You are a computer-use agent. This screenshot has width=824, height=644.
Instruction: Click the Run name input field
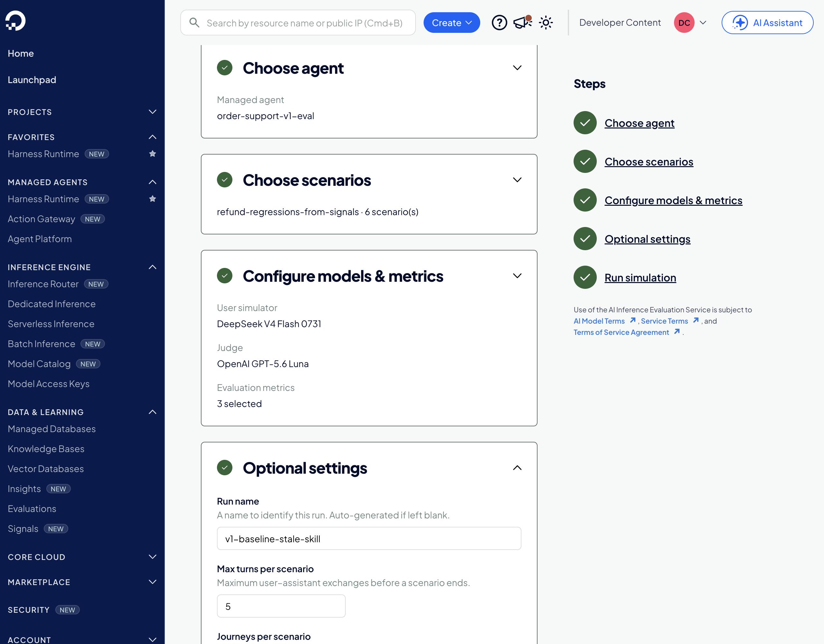(369, 539)
